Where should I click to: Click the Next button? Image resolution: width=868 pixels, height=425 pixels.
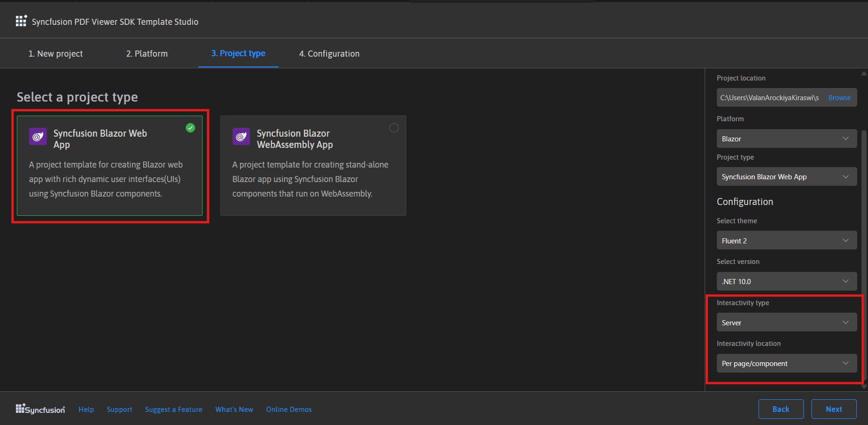click(834, 409)
